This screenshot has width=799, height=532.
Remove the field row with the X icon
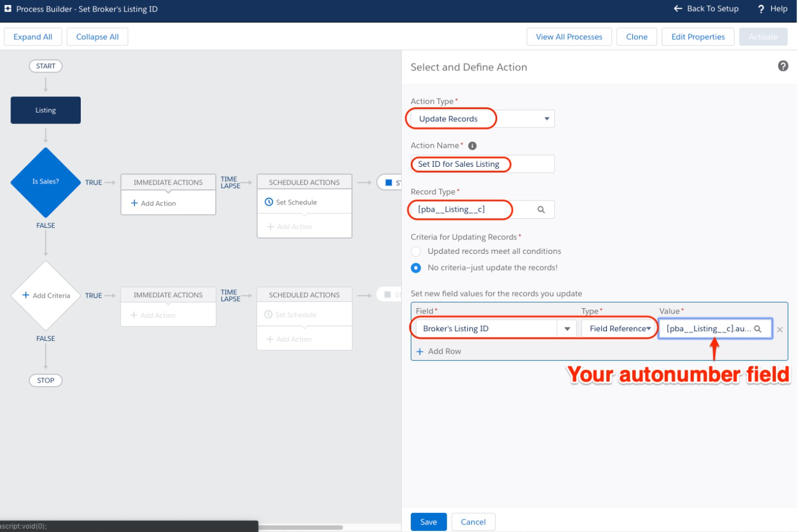pos(780,329)
